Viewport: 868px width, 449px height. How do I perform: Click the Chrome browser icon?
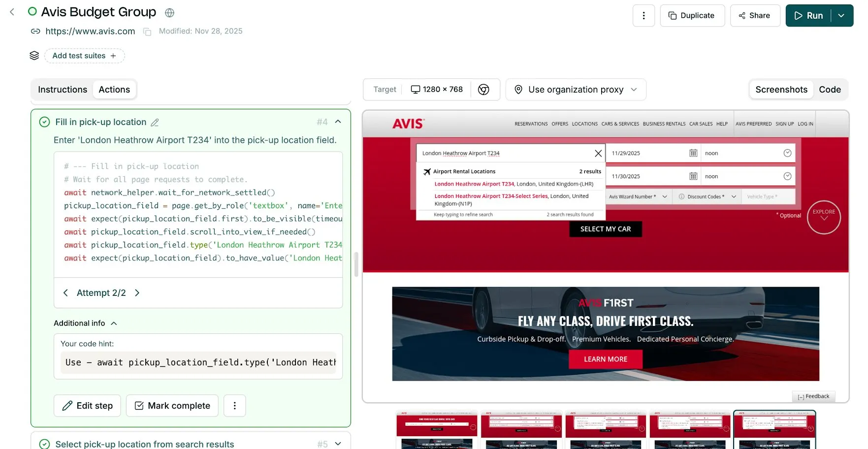[483, 90]
